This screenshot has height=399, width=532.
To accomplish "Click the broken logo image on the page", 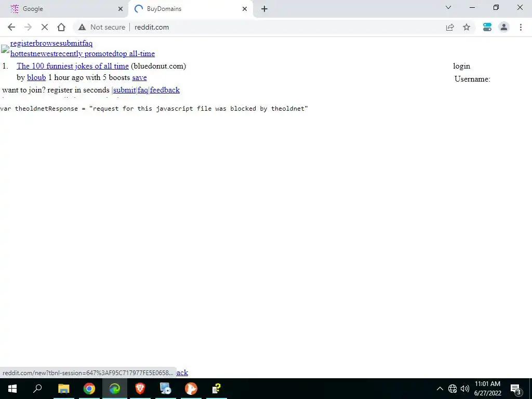I will pyautogui.click(x=5, y=48).
